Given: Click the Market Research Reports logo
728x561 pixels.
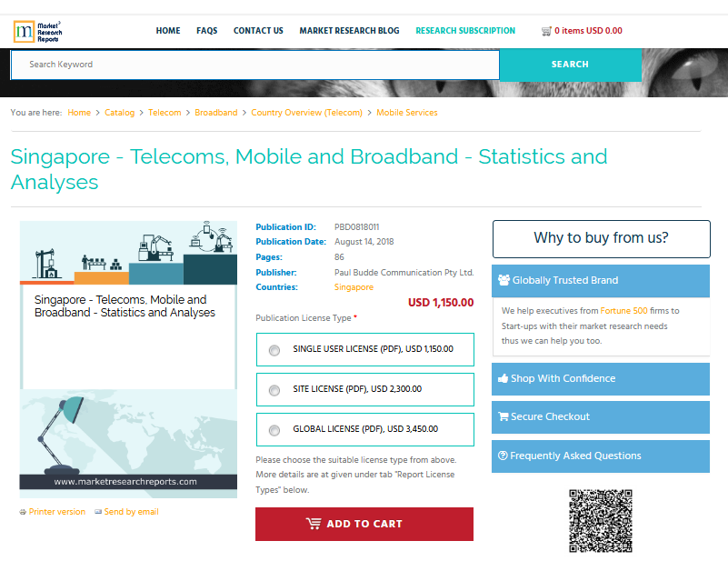Looking at the screenshot, I should coord(37,32).
